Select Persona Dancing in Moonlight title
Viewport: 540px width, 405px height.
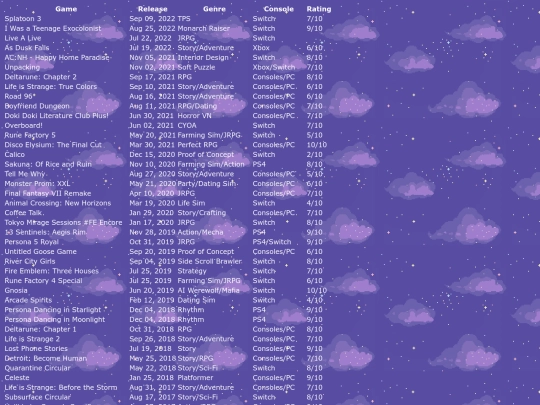(x=55, y=319)
